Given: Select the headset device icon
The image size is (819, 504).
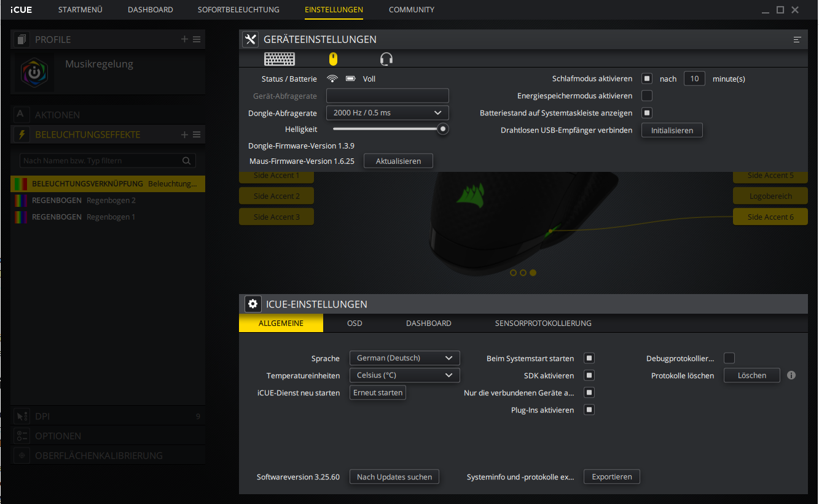Looking at the screenshot, I should coord(386,59).
